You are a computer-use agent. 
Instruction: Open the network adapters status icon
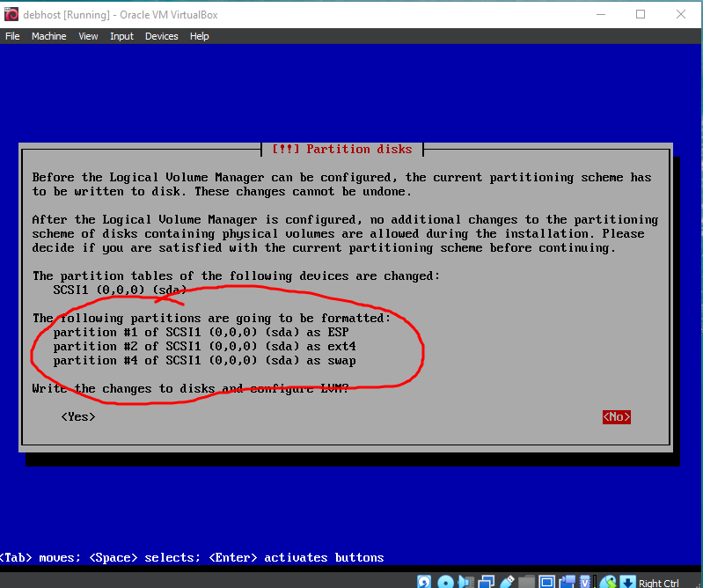click(486, 582)
